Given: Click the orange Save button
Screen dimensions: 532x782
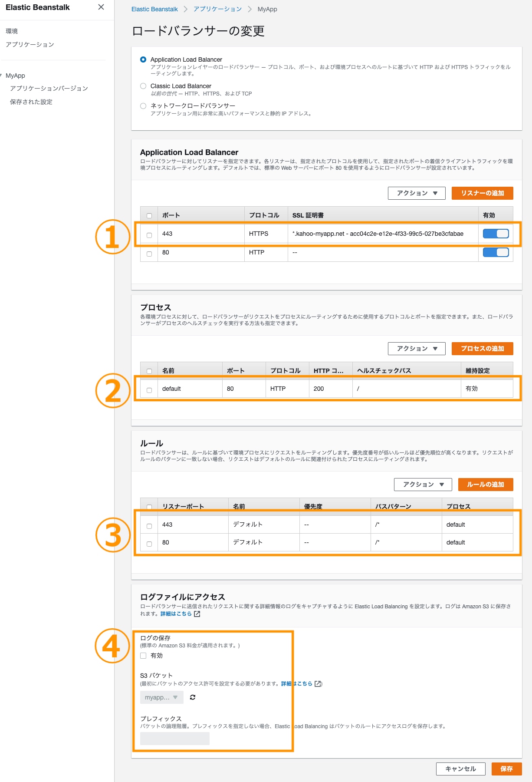Looking at the screenshot, I should point(506,769).
